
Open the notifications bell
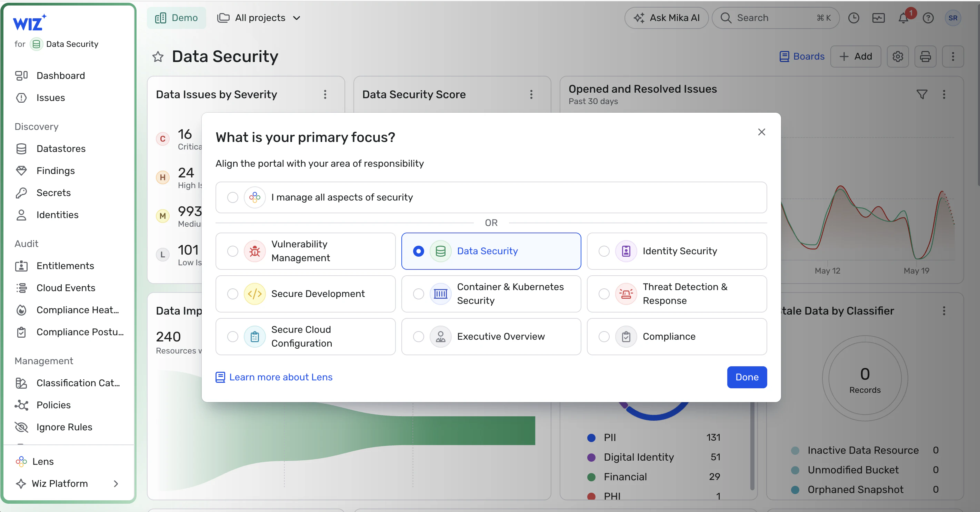click(x=903, y=18)
